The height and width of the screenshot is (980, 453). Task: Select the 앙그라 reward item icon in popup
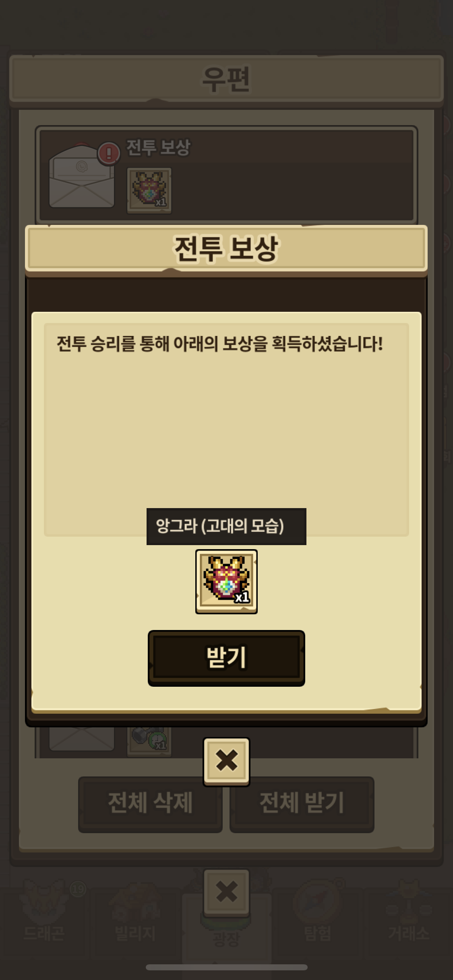click(226, 581)
